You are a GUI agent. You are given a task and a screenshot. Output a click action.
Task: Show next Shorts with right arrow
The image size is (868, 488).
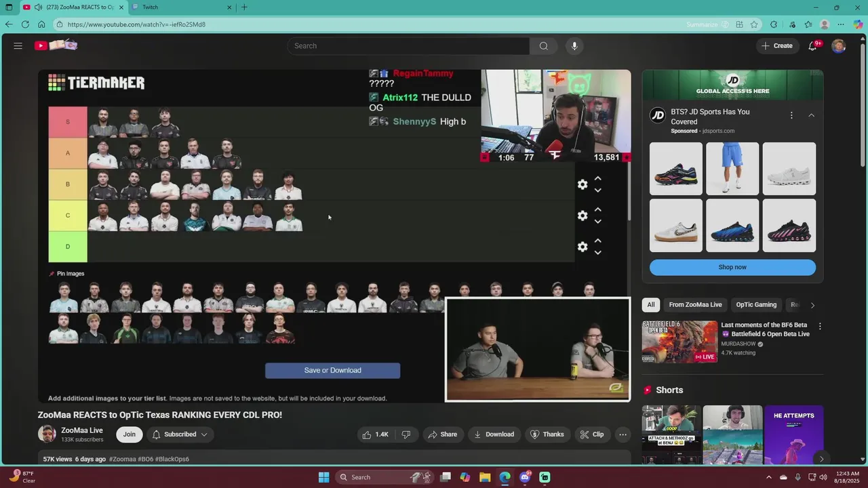tap(821, 459)
